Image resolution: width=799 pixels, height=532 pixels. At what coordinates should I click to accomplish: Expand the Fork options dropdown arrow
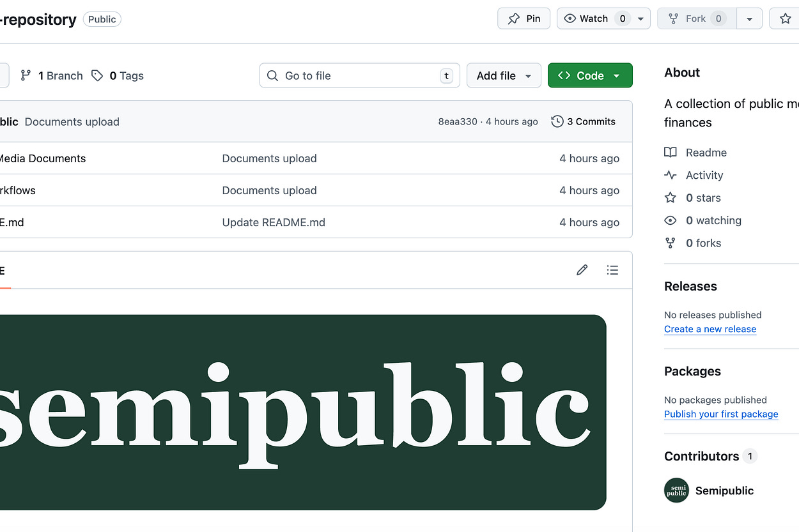(749, 19)
